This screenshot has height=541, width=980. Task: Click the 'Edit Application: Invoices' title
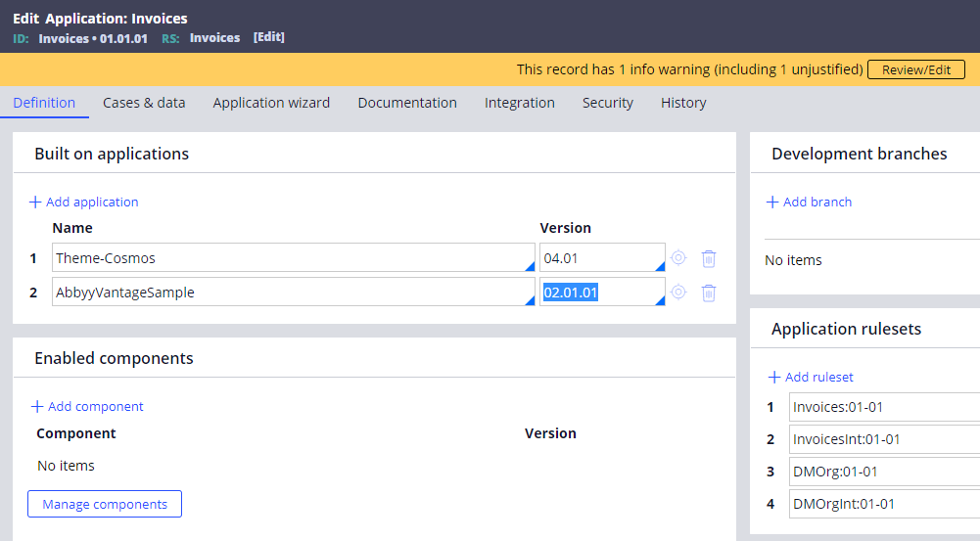(x=100, y=19)
